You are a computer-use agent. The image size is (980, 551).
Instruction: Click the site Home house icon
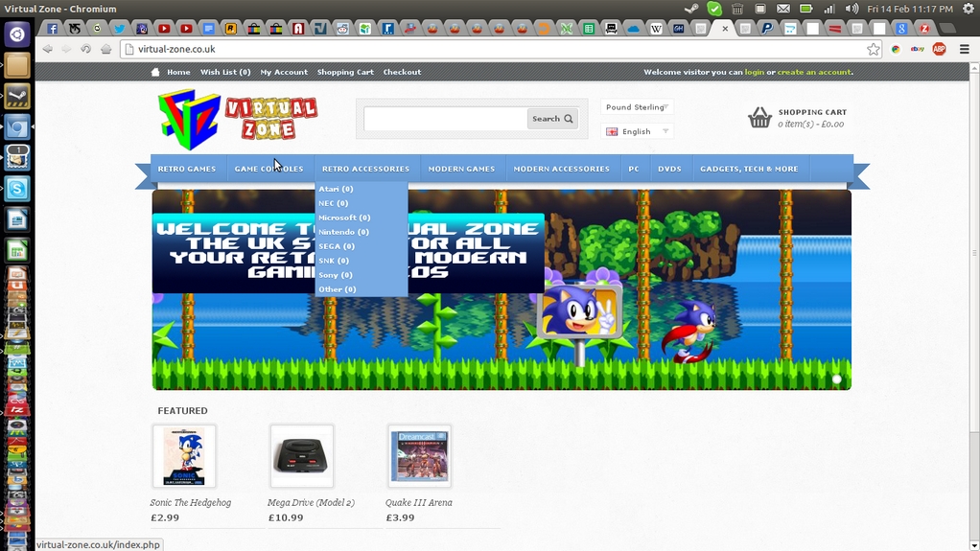pyautogui.click(x=155, y=72)
